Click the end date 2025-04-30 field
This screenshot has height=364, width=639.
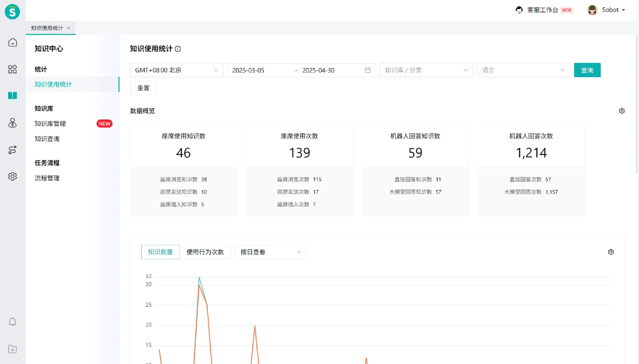[319, 70]
